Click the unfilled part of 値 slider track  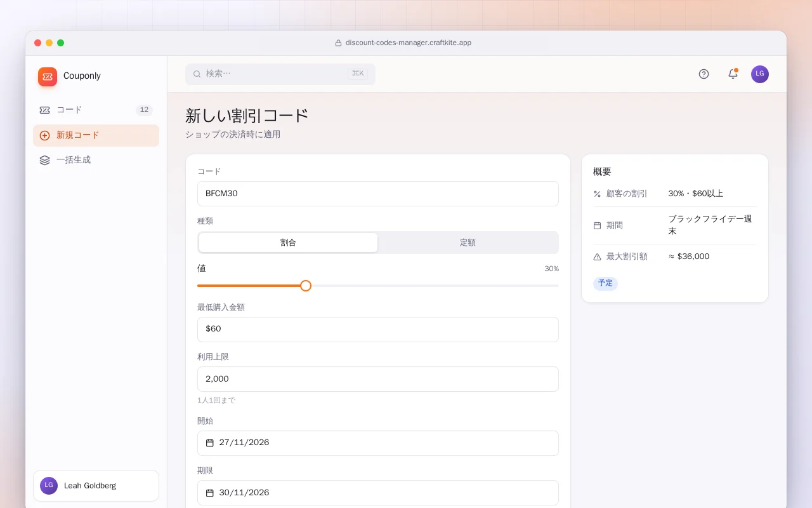[x=435, y=286]
